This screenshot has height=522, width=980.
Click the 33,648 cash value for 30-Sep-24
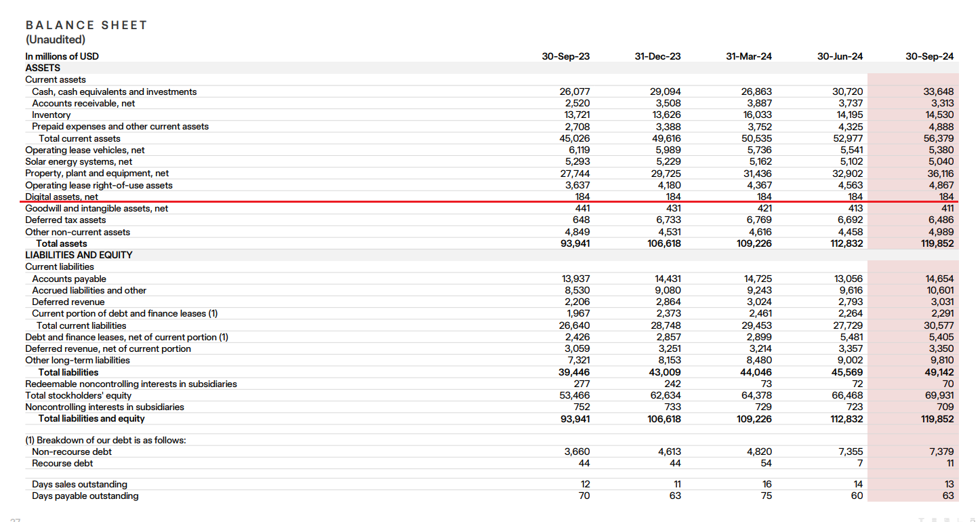pyautogui.click(x=938, y=92)
